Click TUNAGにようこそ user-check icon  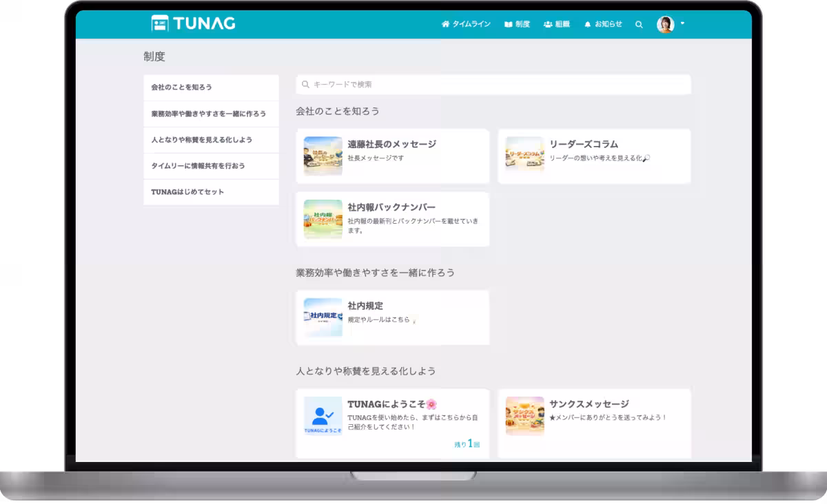pyautogui.click(x=323, y=416)
